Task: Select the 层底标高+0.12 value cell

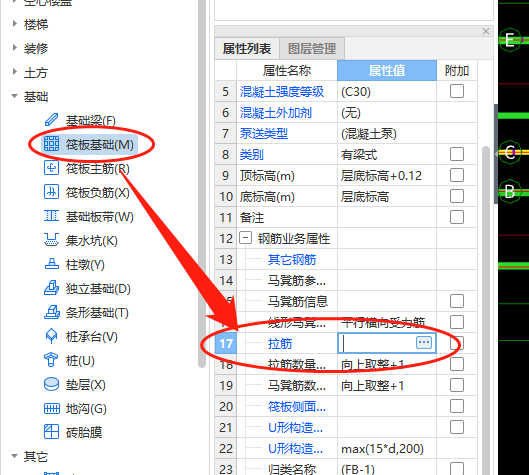Action: [387, 175]
